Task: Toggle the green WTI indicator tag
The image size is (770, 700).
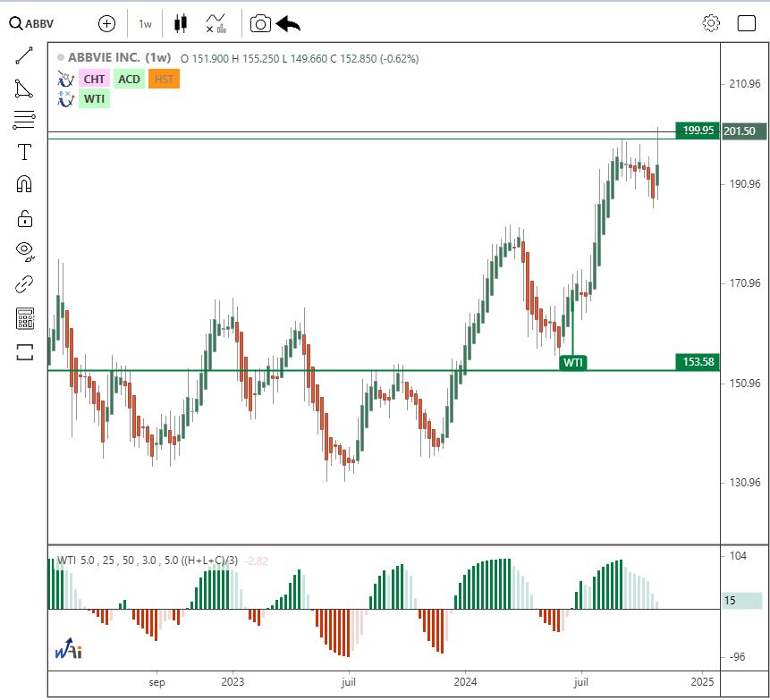Action: click(94, 99)
